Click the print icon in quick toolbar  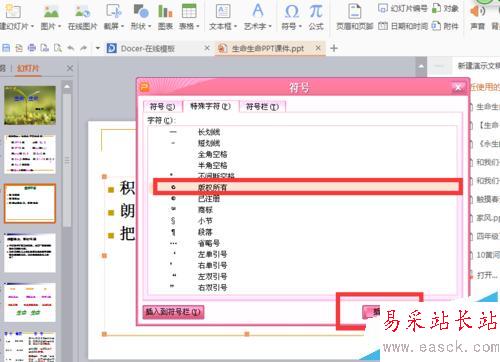coord(32,48)
